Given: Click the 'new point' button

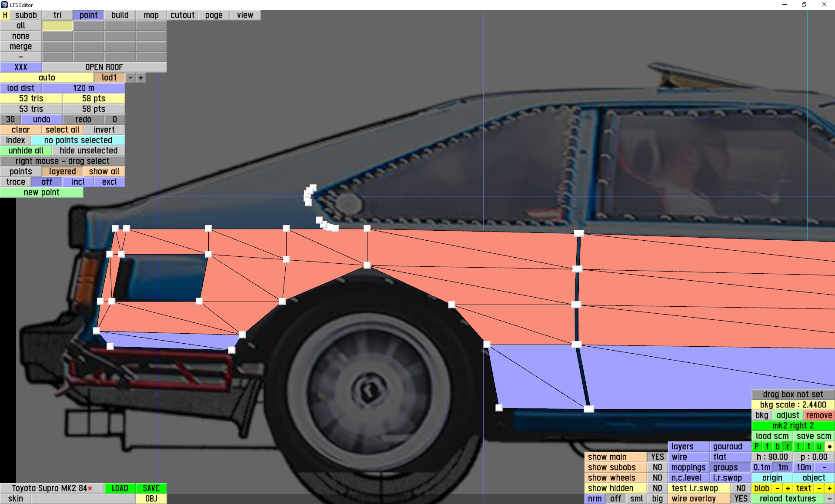Looking at the screenshot, I should pyautogui.click(x=42, y=192).
